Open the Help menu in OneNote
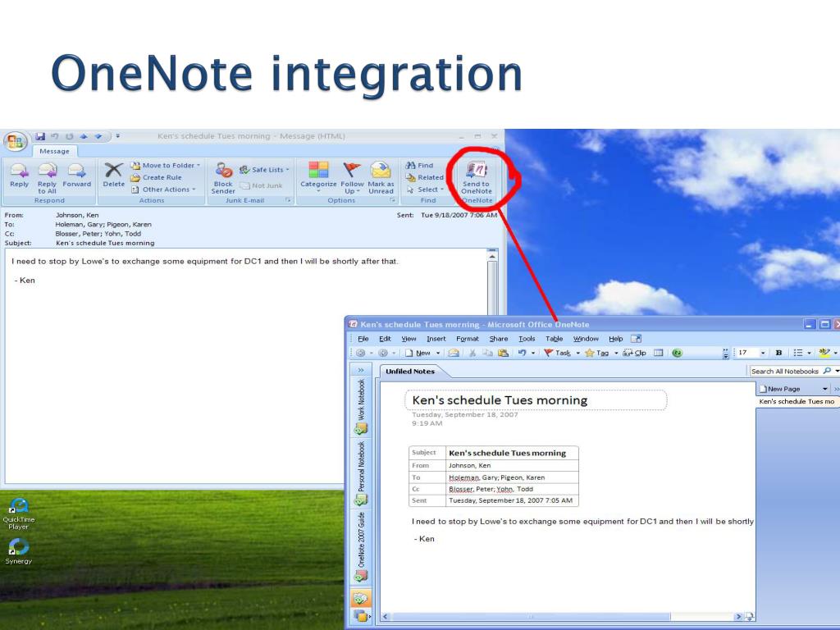The image size is (840, 630). tap(615, 339)
